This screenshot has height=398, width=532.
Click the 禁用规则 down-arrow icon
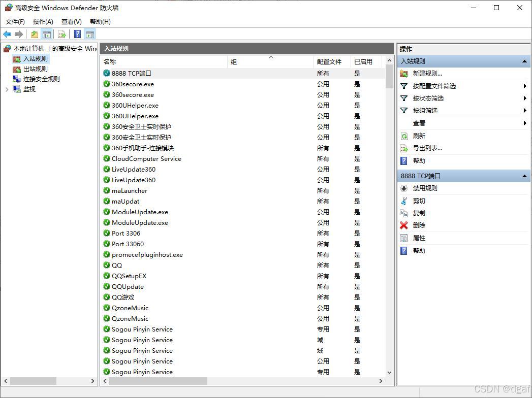tap(404, 188)
